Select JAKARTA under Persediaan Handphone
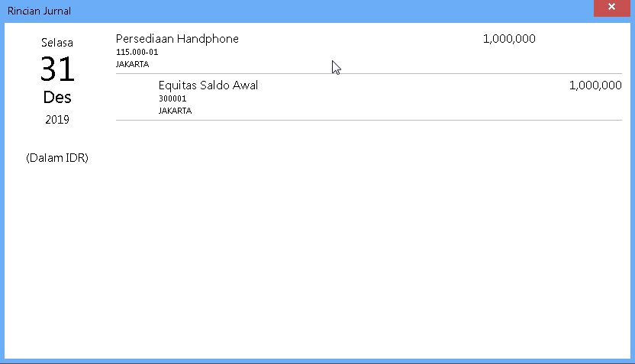 (x=133, y=64)
